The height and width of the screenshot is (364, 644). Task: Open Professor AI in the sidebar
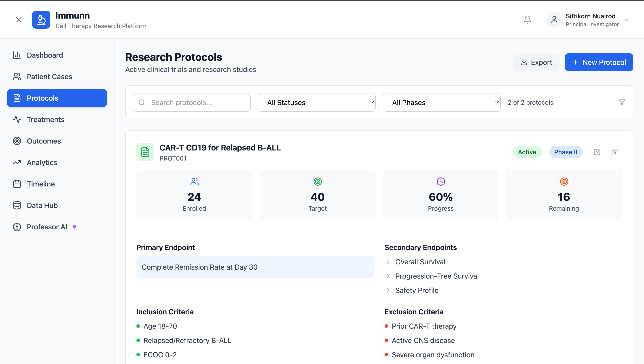[47, 227]
